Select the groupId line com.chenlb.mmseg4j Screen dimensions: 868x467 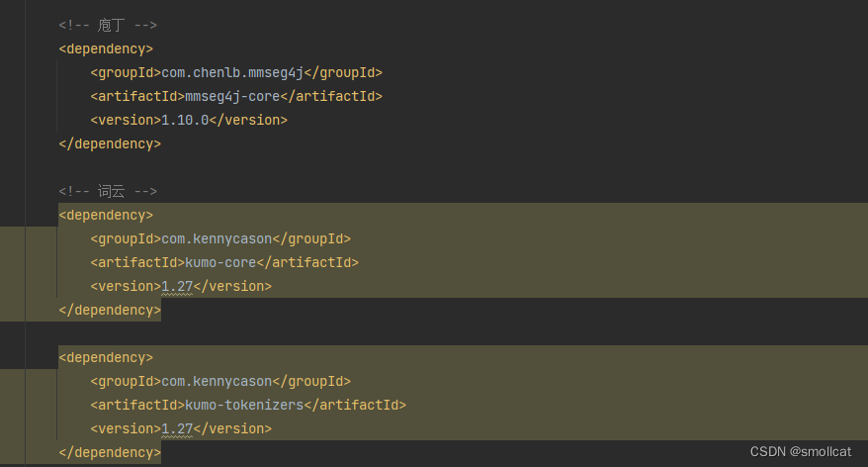236,72
